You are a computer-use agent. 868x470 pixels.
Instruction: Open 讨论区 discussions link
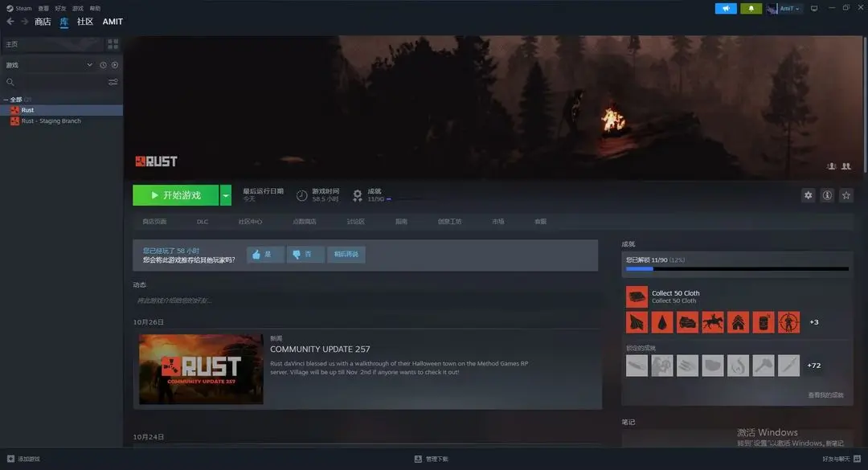(355, 222)
